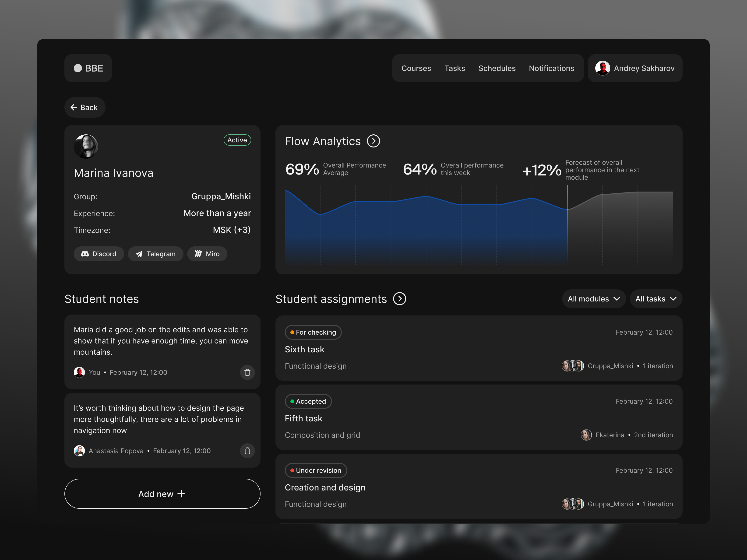The height and width of the screenshot is (560, 747).
Task: Toggle the For checking status on Sixth task
Action: 313,332
